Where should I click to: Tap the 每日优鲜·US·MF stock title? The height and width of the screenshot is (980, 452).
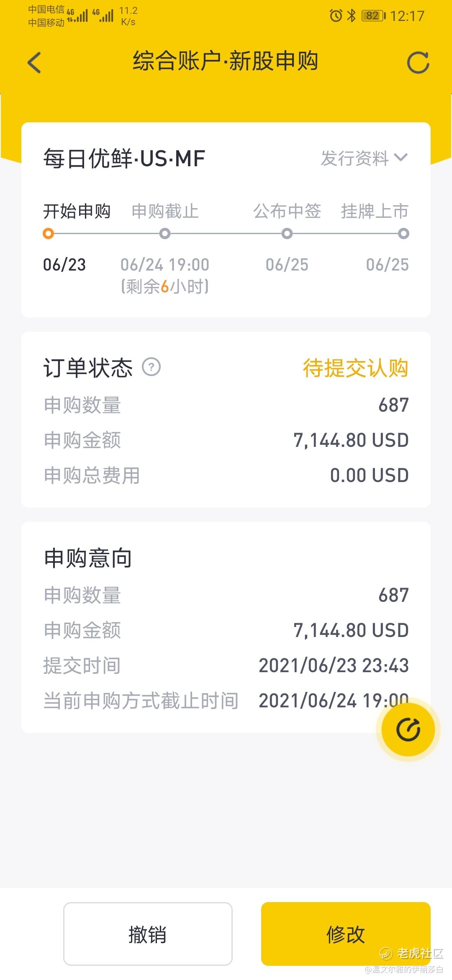pyautogui.click(x=124, y=159)
